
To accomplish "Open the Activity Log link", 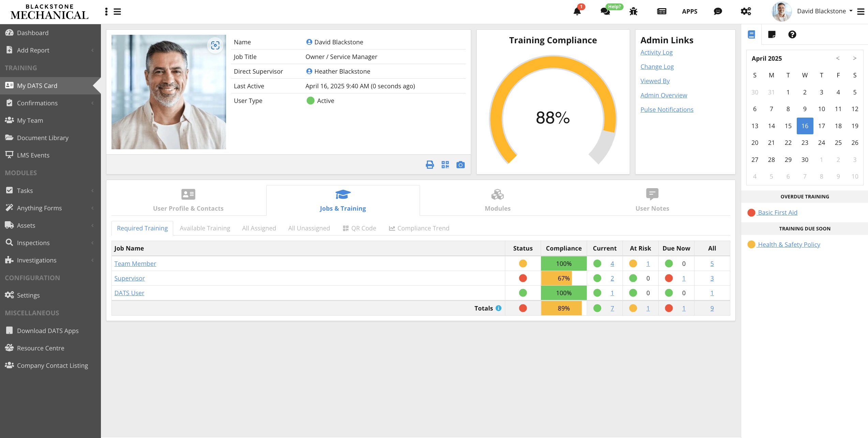I will (656, 52).
